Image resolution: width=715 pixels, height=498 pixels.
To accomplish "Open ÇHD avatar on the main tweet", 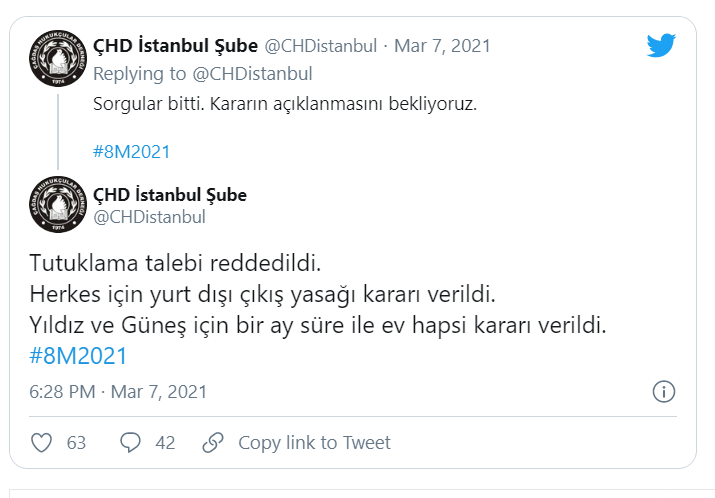I will point(58,204).
